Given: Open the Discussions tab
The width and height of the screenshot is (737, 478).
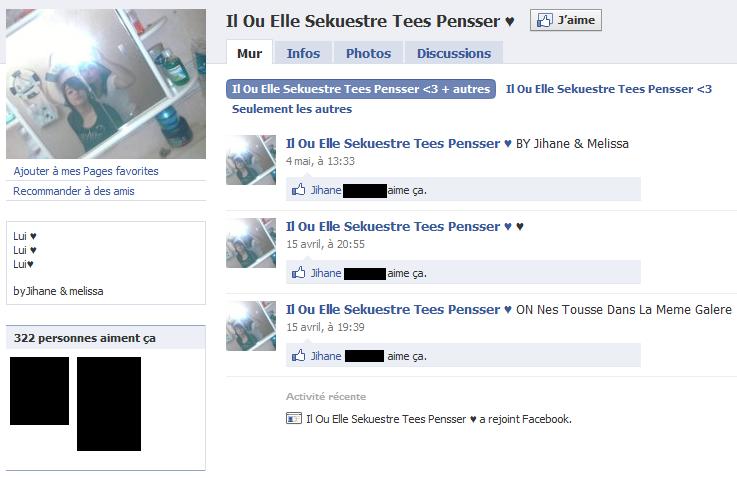Looking at the screenshot, I should 454,53.
